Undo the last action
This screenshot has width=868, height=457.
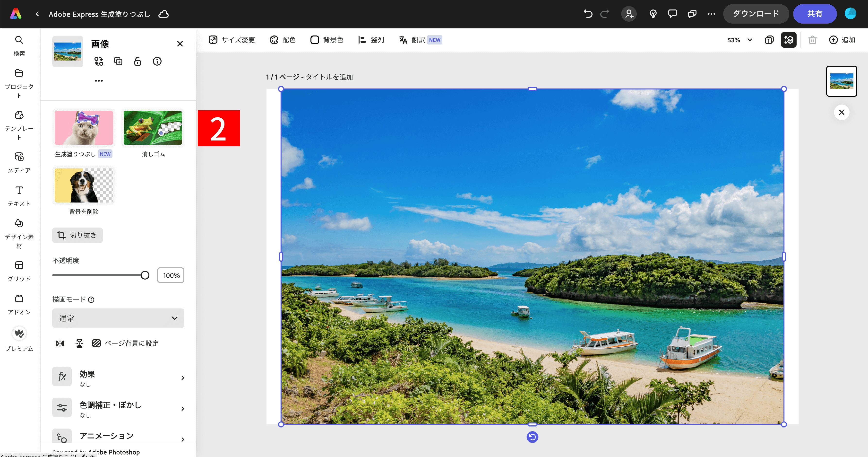[588, 14]
